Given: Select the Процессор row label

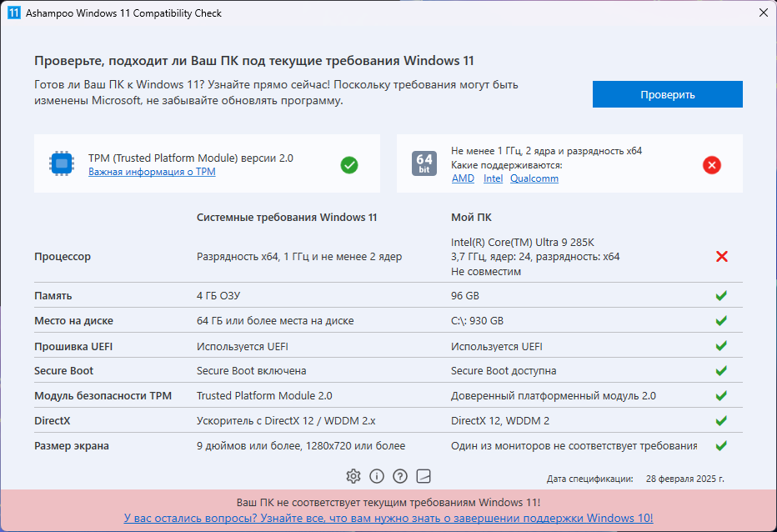Looking at the screenshot, I should pyautogui.click(x=63, y=257).
